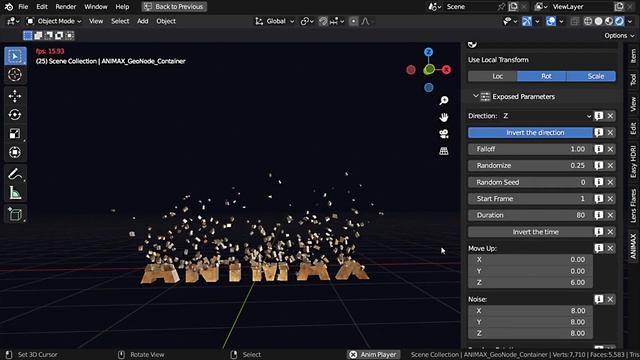
Task: Open the Add menu in viewport header
Action: click(x=142, y=21)
